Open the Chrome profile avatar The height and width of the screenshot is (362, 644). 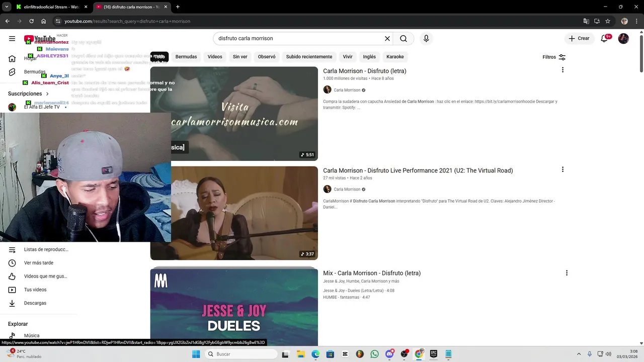[624, 21]
